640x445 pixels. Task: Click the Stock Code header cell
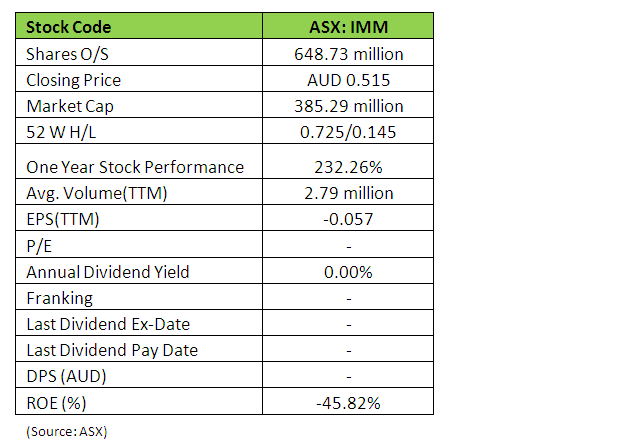coord(69,26)
